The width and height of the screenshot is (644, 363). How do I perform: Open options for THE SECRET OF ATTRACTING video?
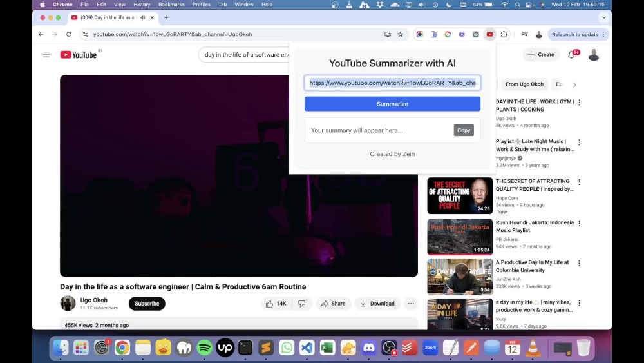pyautogui.click(x=579, y=182)
